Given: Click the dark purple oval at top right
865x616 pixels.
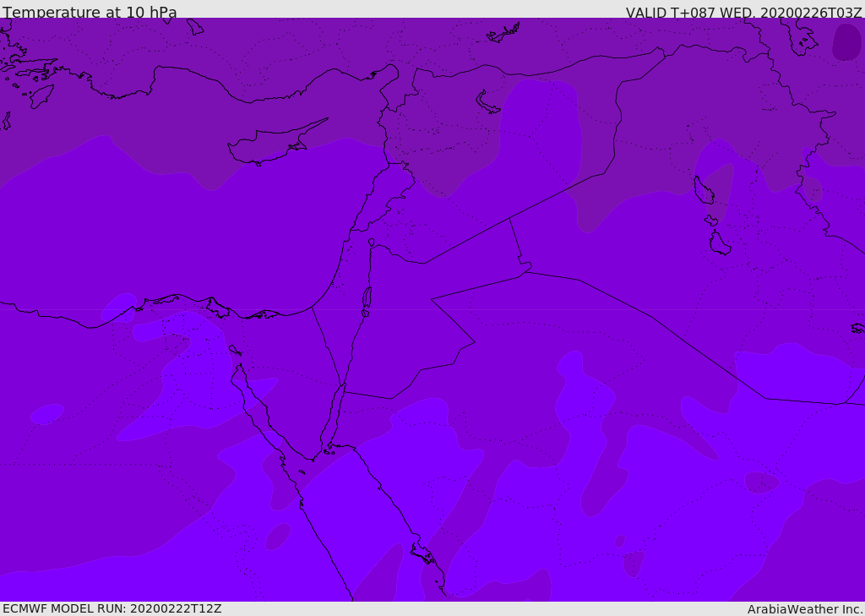Looking at the screenshot, I should (846, 41).
